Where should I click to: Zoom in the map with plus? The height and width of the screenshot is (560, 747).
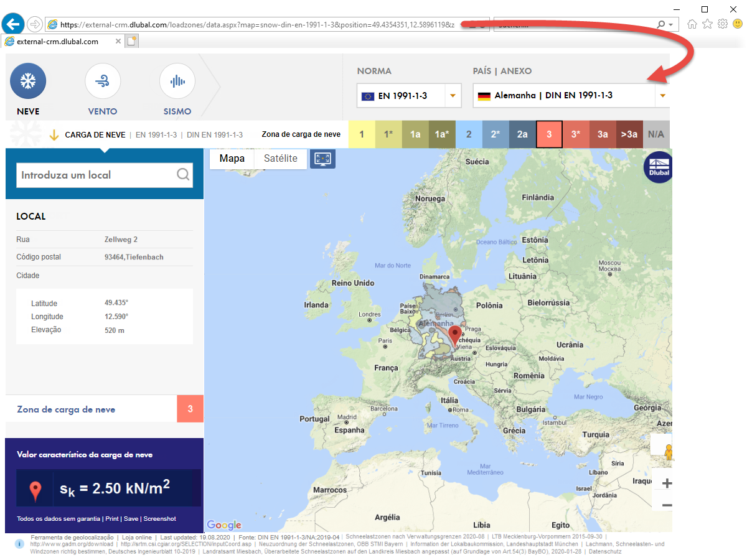[666, 483]
